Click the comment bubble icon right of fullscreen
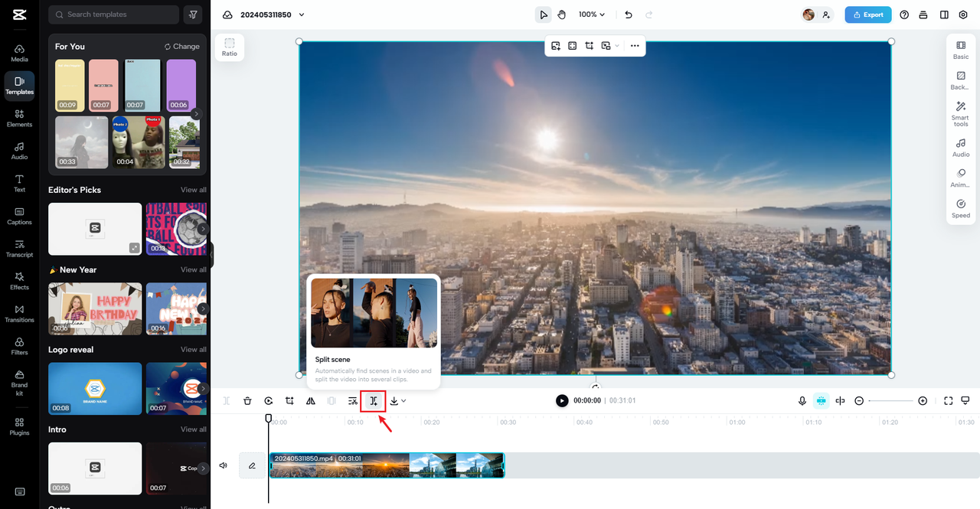 point(965,400)
